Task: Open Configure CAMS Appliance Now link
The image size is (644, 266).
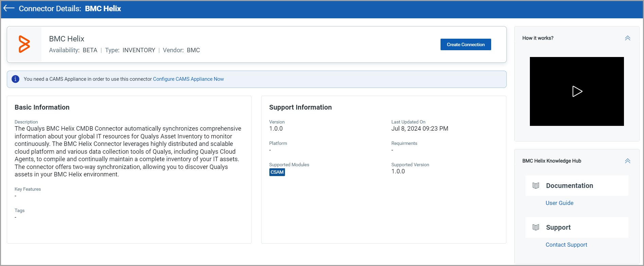Action: tap(188, 79)
